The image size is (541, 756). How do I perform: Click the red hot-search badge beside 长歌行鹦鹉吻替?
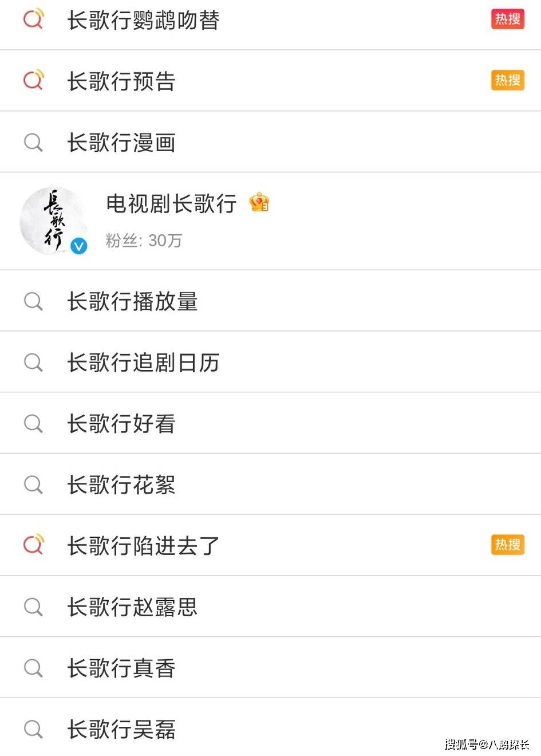click(x=508, y=19)
